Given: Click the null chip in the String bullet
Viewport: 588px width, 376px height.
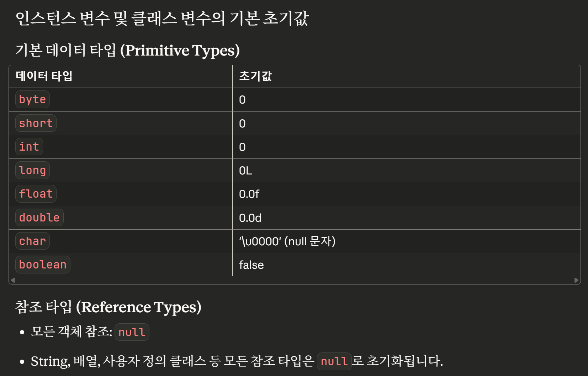Looking at the screenshot, I should tap(334, 361).
